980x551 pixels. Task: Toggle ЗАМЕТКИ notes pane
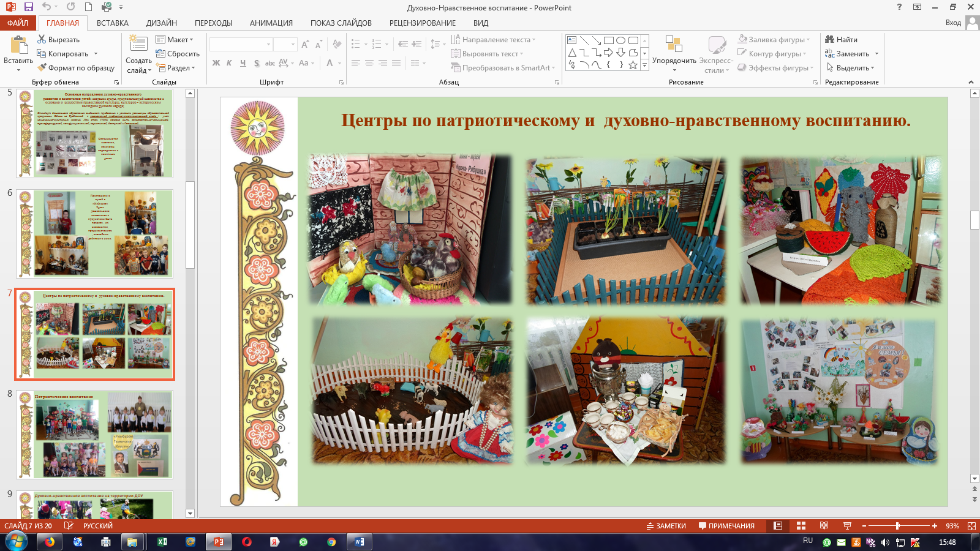pyautogui.click(x=666, y=526)
